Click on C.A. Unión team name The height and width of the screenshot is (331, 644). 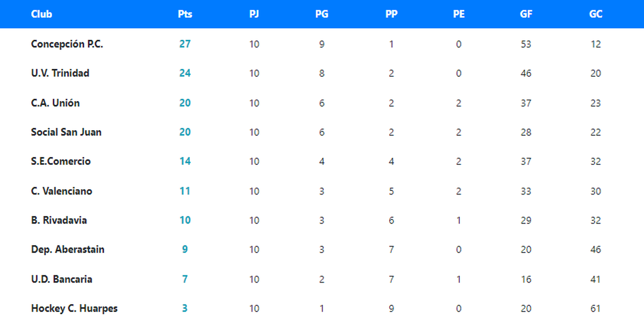55,103
